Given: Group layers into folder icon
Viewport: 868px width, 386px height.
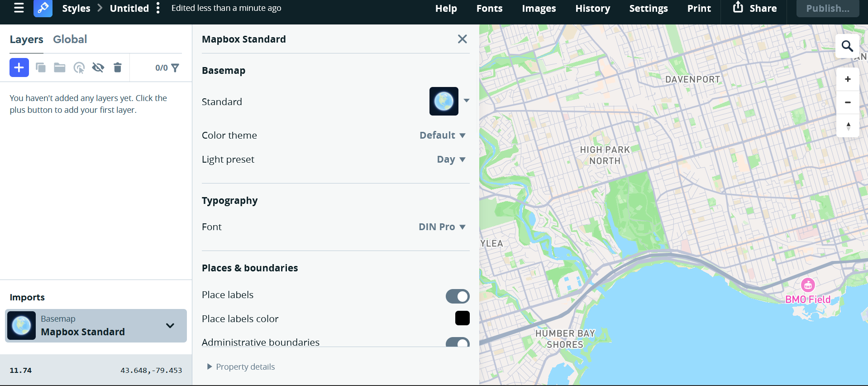Looking at the screenshot, I should [x=60, y=68].
